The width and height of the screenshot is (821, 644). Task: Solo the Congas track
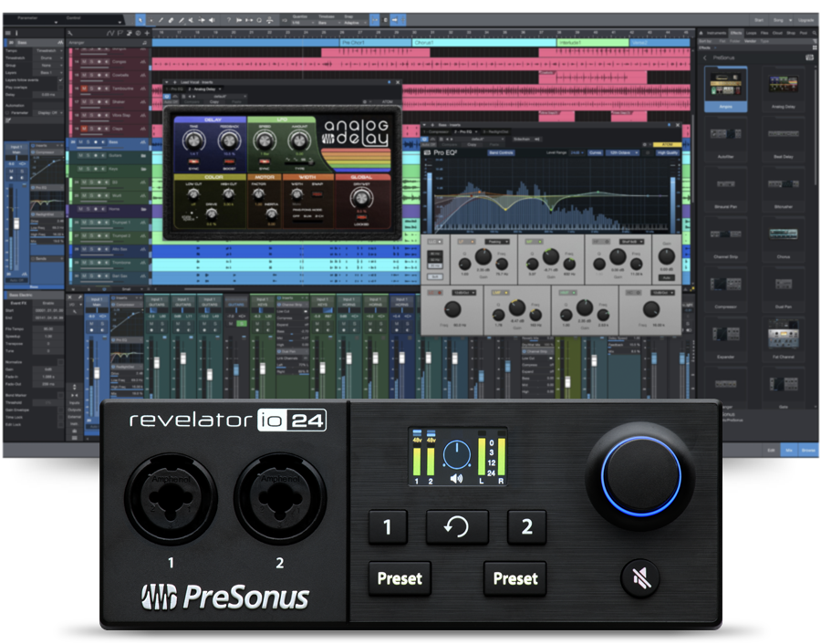[90, 61]
